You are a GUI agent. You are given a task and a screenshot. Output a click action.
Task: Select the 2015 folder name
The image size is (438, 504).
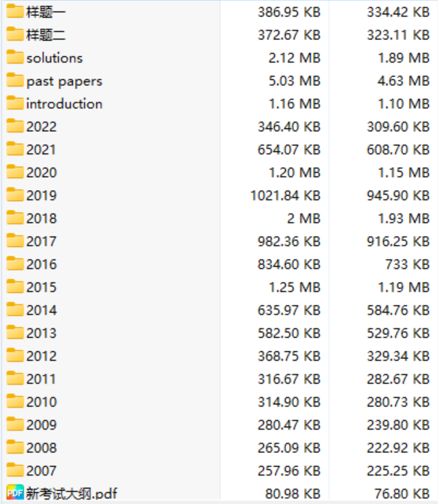tap(41, 287)
